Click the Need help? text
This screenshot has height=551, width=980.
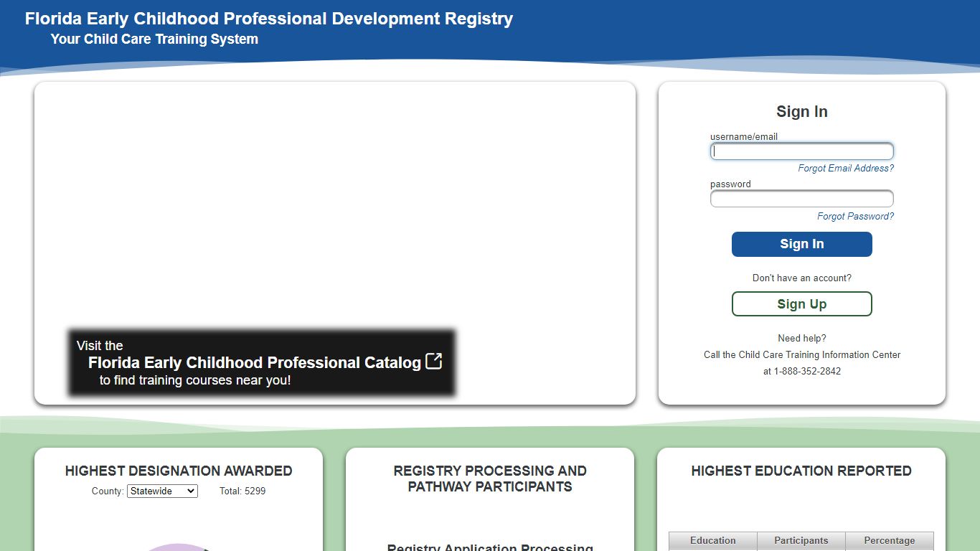801,339
